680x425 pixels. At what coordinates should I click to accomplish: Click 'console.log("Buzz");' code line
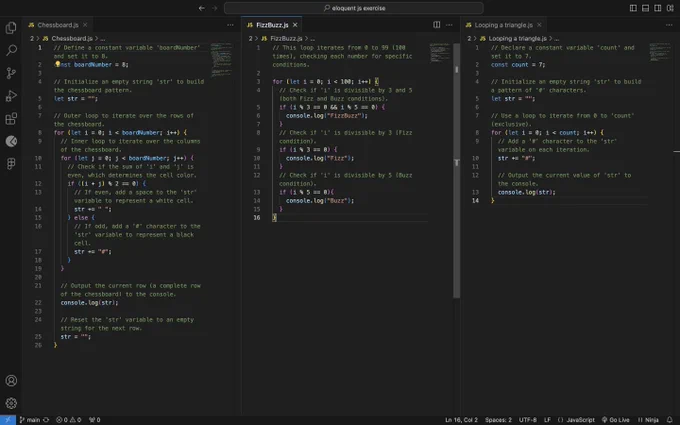coord(320,200)
